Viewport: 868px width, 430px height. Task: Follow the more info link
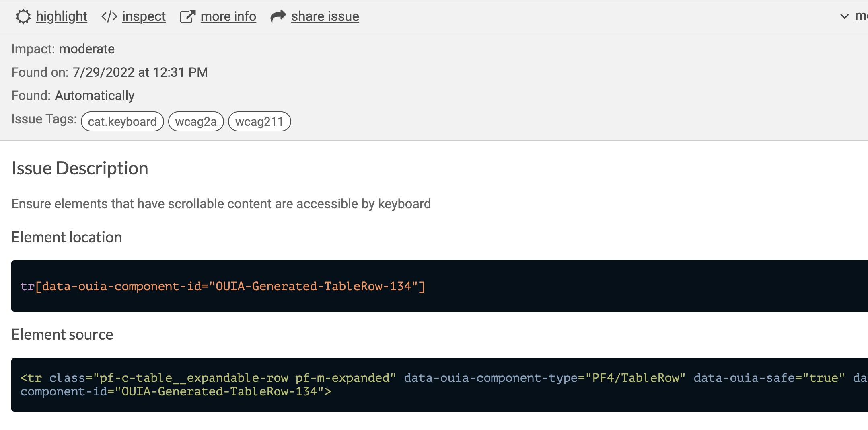(x=228, y=16)
